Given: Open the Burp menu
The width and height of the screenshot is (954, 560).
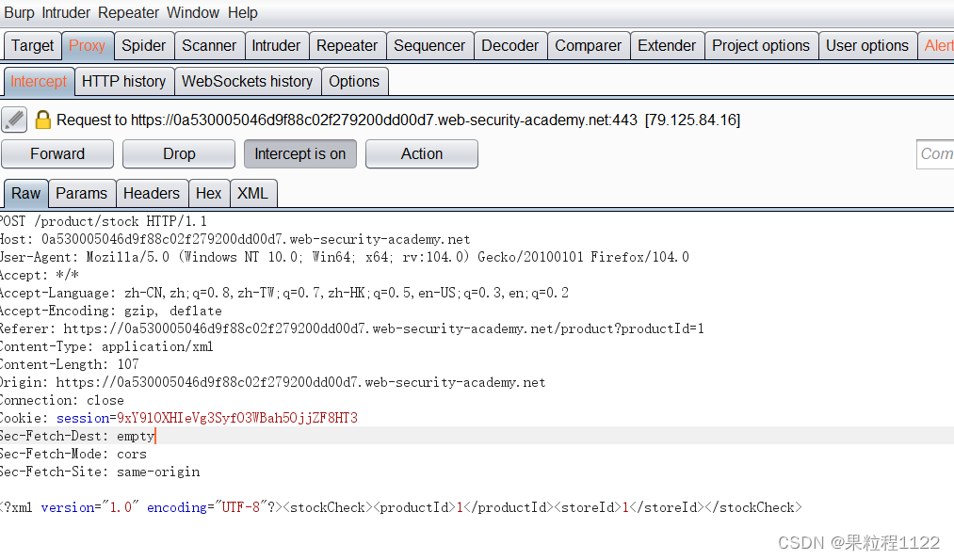Looking at the screenshot, I should (x=19, y=12).
